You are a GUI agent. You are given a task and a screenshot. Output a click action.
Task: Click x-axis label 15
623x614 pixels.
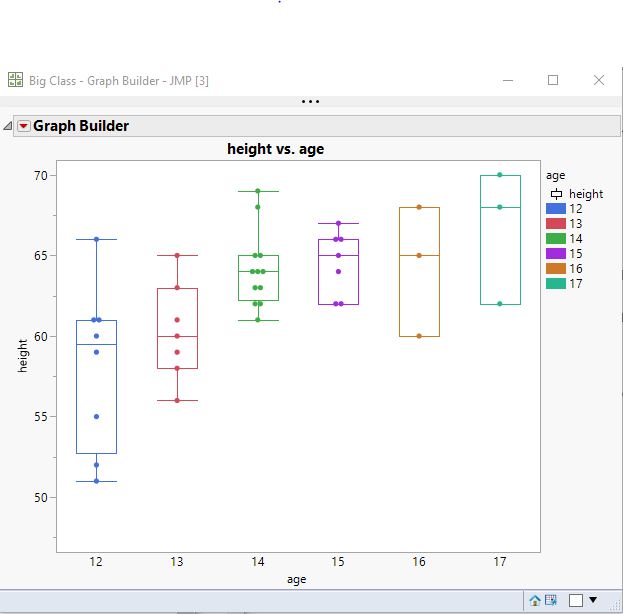tap(338, 562)
